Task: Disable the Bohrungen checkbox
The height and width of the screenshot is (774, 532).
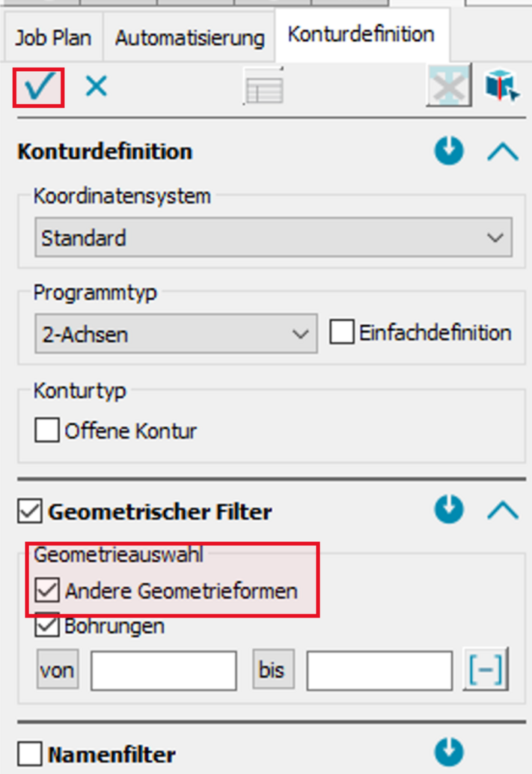Action: pos(47,626)
